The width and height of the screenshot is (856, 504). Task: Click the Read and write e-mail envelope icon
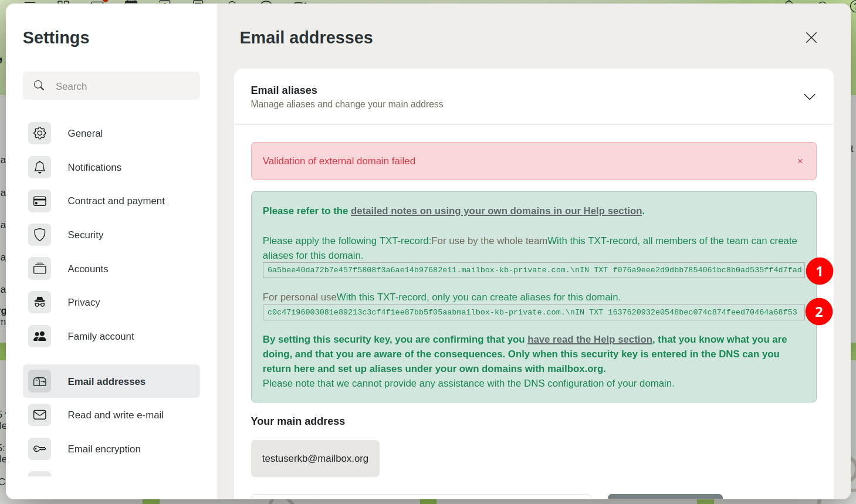click(x=40, y=415)
